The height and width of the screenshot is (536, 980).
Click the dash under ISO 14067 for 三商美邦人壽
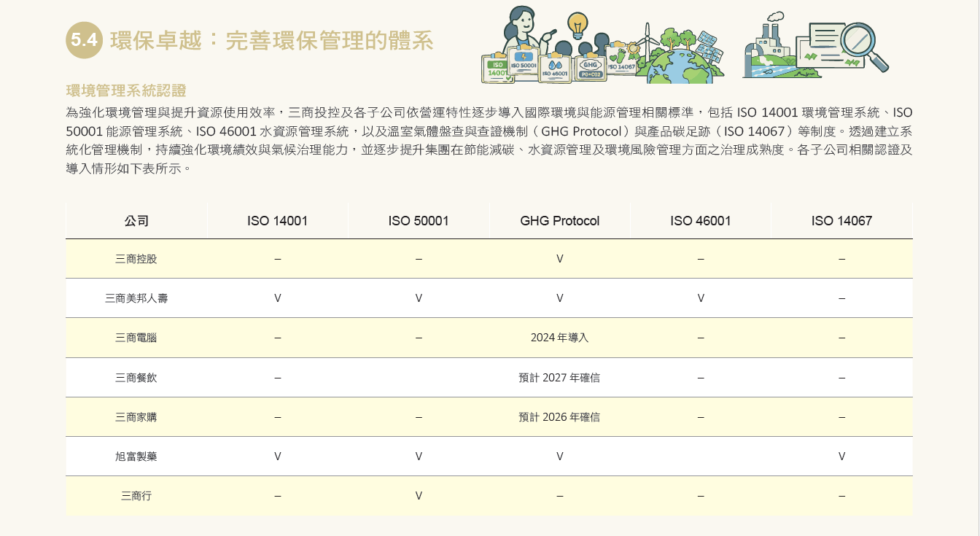click(841, 298)
